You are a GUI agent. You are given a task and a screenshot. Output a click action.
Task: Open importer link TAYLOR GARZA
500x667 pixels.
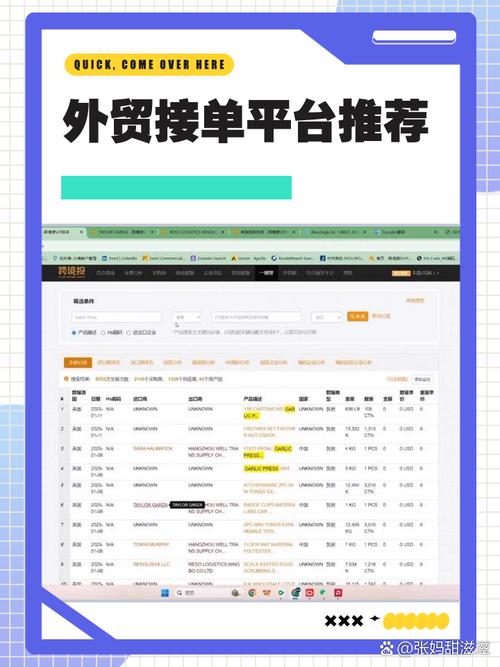(x=151, y=505)
